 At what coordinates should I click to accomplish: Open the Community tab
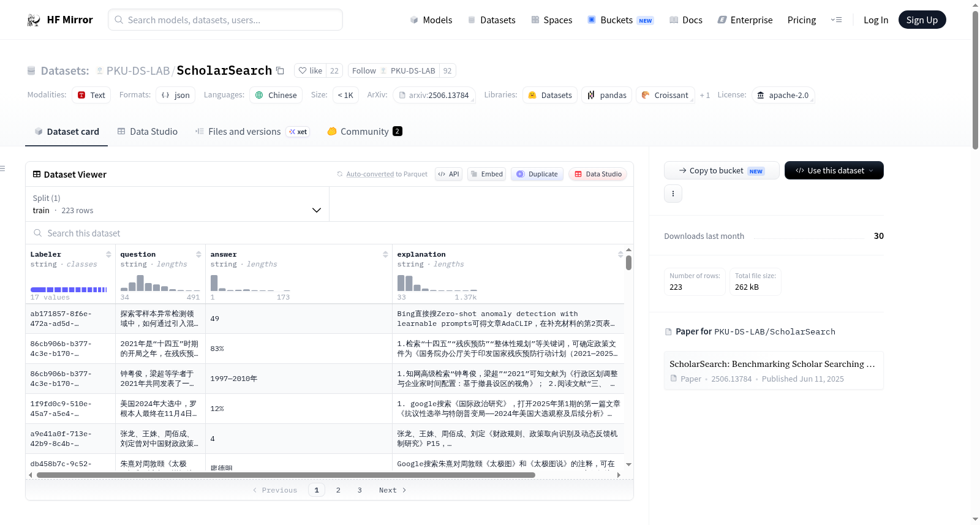(x=364, y=131)
